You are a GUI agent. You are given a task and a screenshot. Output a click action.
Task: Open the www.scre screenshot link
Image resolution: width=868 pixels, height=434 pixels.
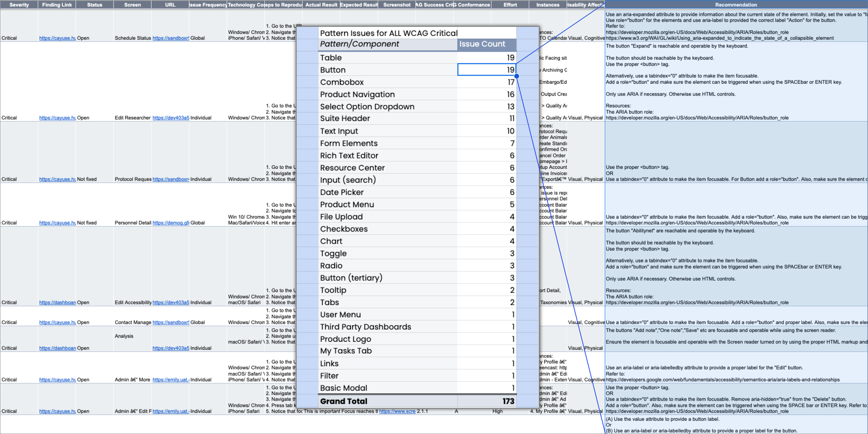pyautogui.click(x=397, y=411)
